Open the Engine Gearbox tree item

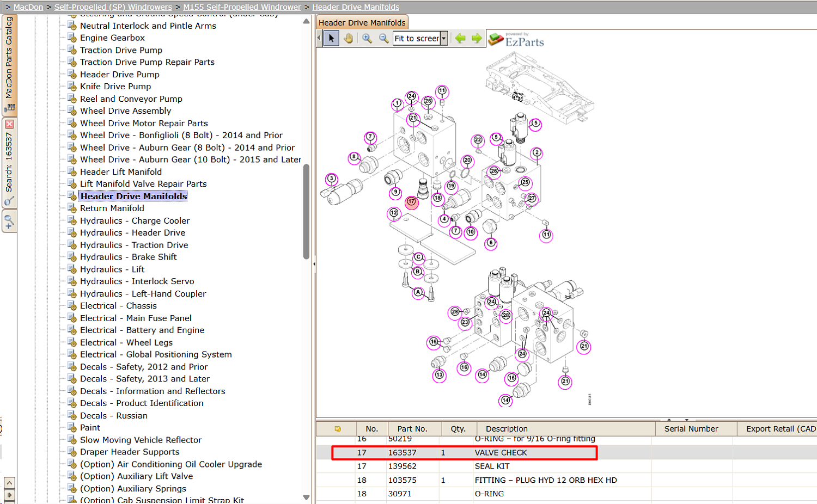tap(112, 38)
